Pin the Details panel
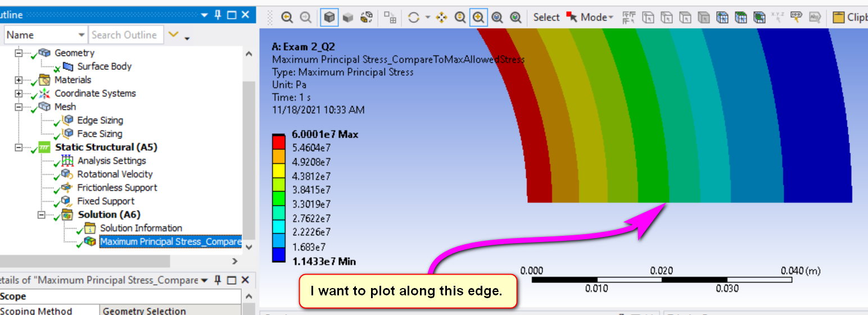This screenshot has height=315, width=868. coord(218,280)
